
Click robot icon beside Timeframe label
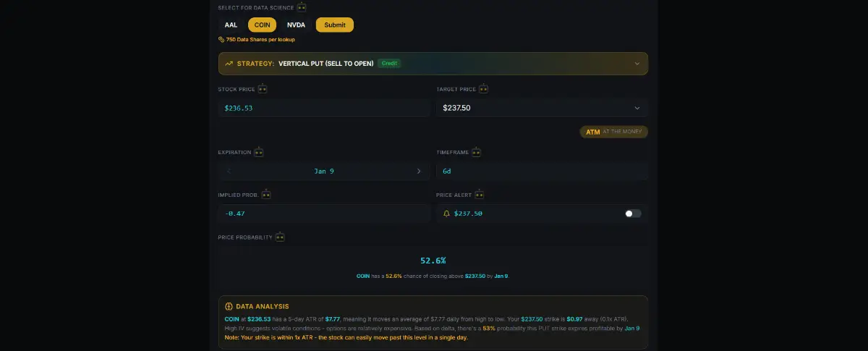(x=476, y=153)
